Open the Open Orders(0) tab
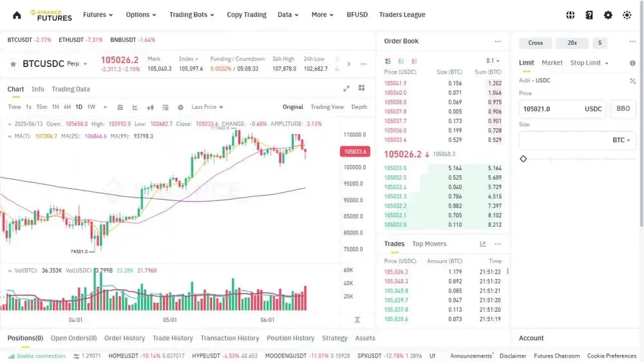 pos(74,338)
